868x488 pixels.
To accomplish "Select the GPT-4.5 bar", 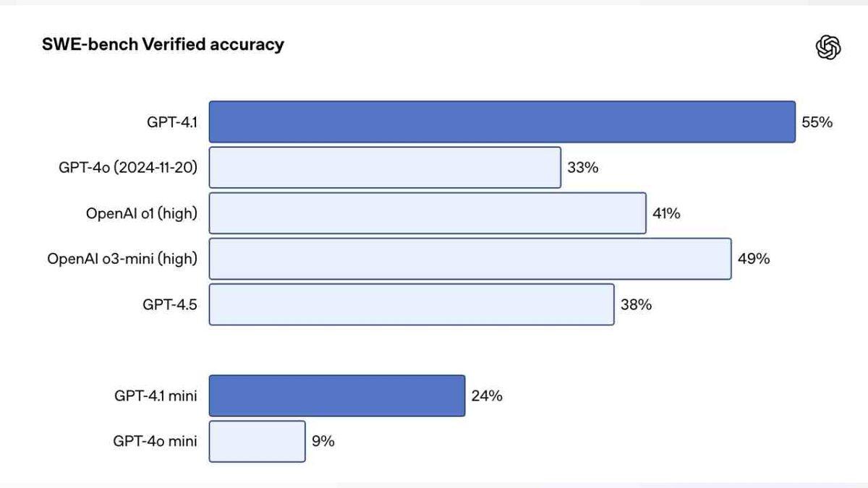I will [x=412, y=304].
